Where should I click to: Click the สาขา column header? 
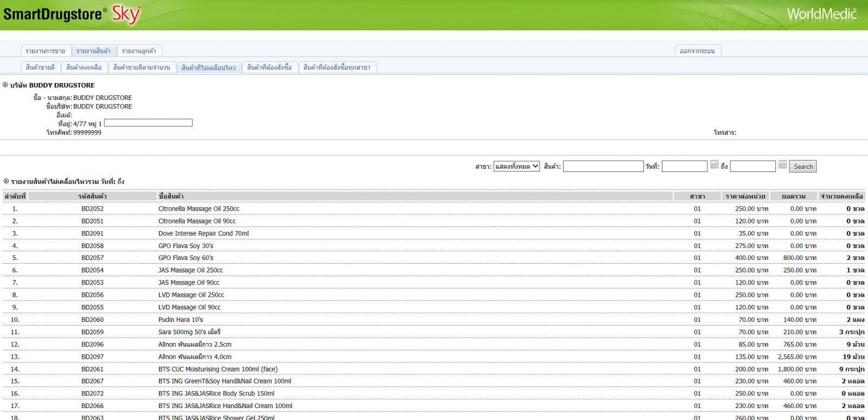(698, 196)
